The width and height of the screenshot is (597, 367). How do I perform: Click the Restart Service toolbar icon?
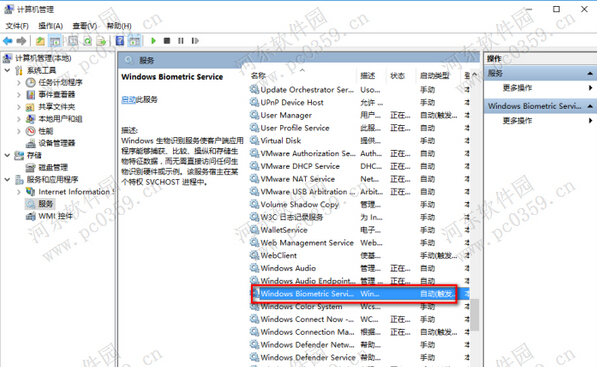195,41
